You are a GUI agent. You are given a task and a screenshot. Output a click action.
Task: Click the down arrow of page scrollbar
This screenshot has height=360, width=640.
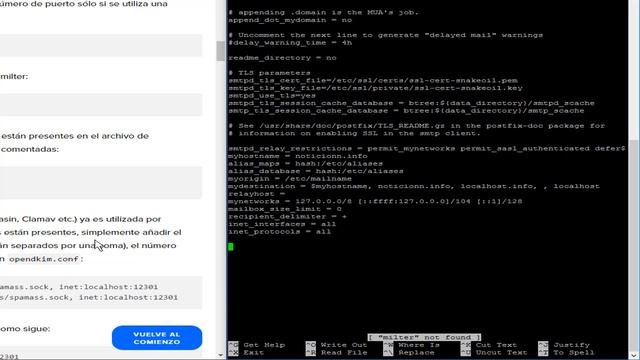click(x=220, y=355)
